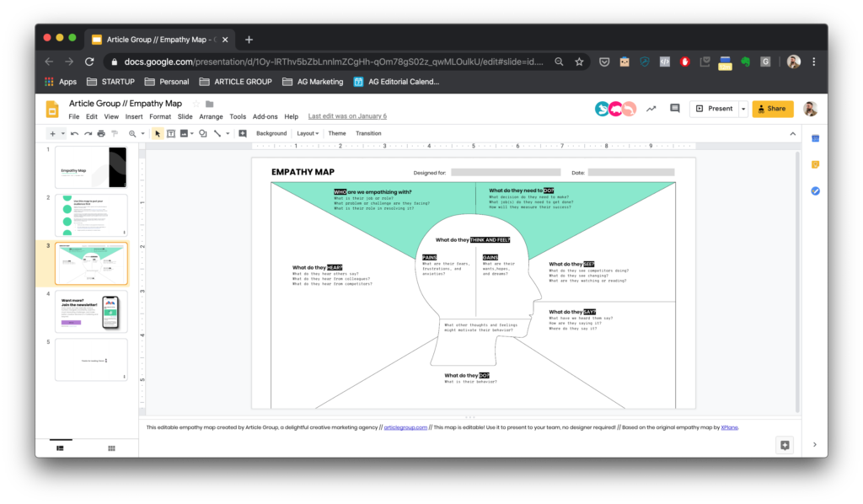Select slide 4 'Join the newsletter' thumbnail
The height and width of the screenshot is (504, 863).
coord(91,312)
